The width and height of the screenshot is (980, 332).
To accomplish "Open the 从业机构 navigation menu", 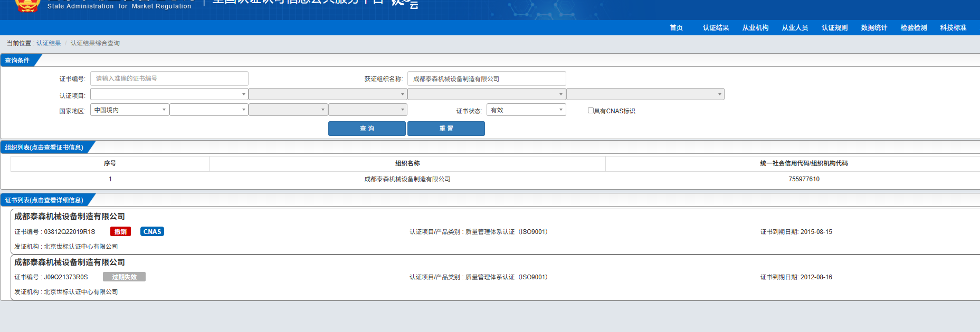I will 755,28.
